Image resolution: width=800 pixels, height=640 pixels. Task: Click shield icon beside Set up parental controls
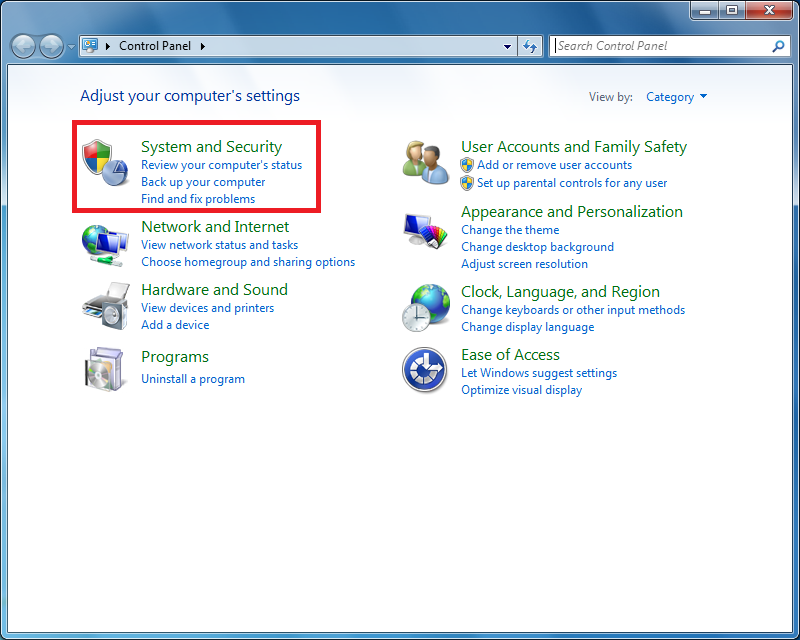tap(467, 183)
